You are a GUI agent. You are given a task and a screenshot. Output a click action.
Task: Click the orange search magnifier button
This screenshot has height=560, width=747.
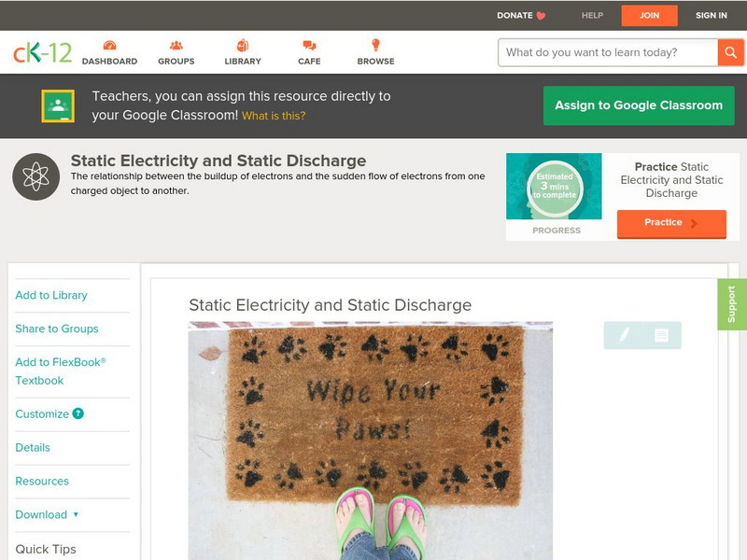coord(730,52)
